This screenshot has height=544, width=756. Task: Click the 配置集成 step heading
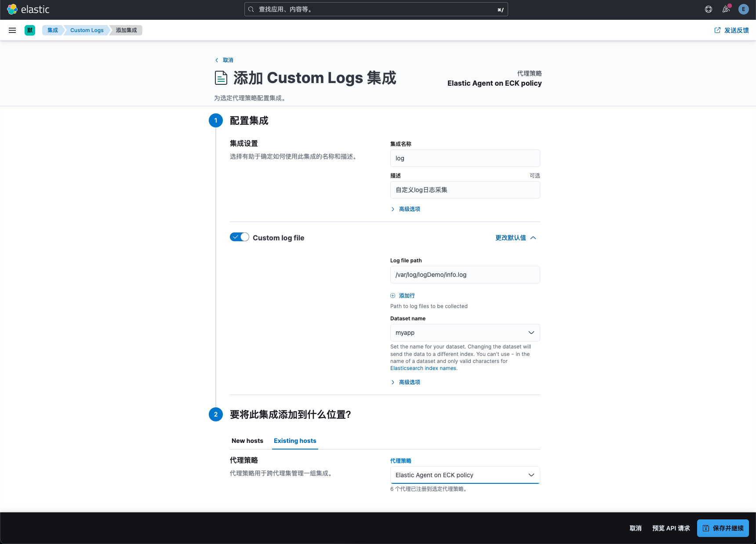[249, 121]
